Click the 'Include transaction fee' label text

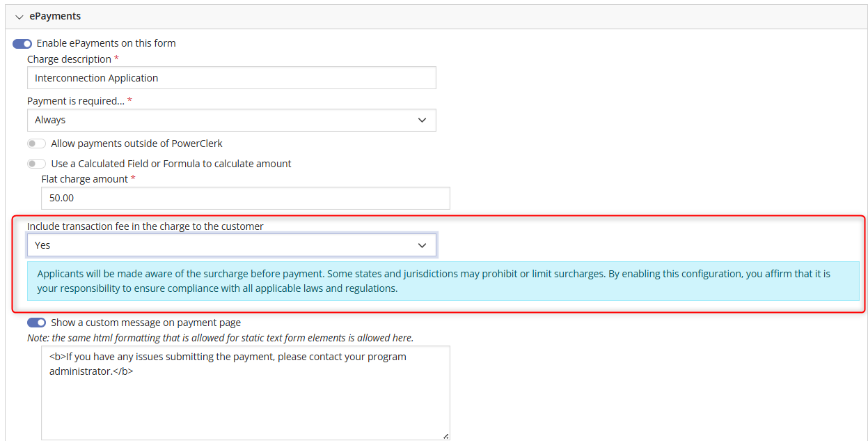(x=145, y=226)
